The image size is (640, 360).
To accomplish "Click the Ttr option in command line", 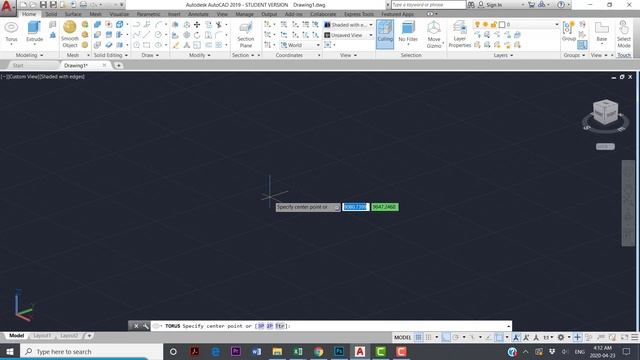I will [280, 326].
